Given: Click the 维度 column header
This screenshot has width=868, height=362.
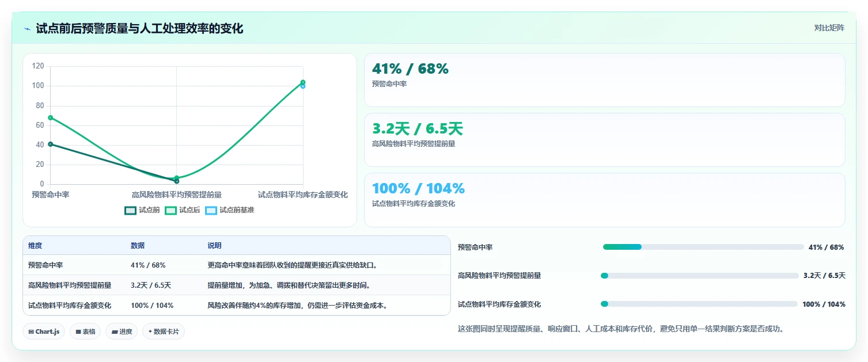Looking at the screenshot, I should (x=35, y=246).
